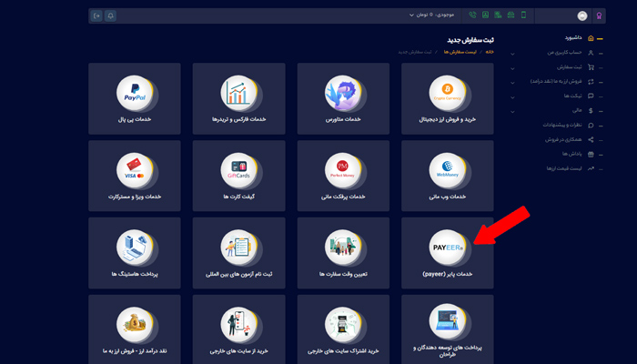
Task: Open the hosting payment icon
Action: click(135, 248)
